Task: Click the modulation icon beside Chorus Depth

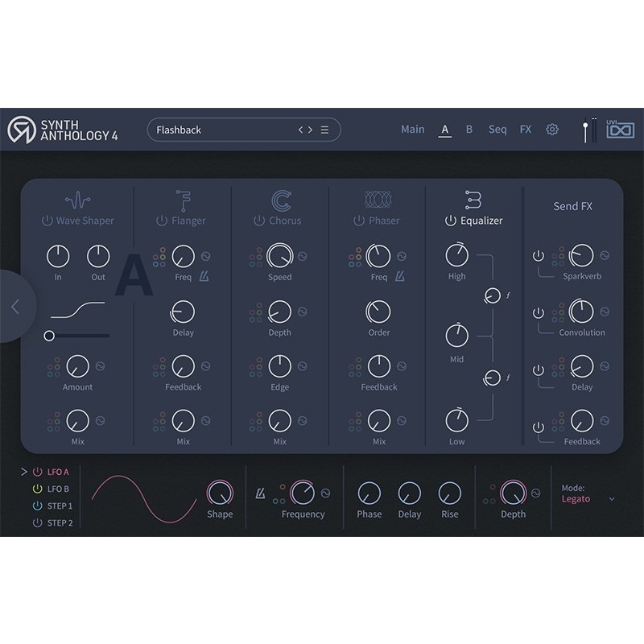Action: pos(303,312)
